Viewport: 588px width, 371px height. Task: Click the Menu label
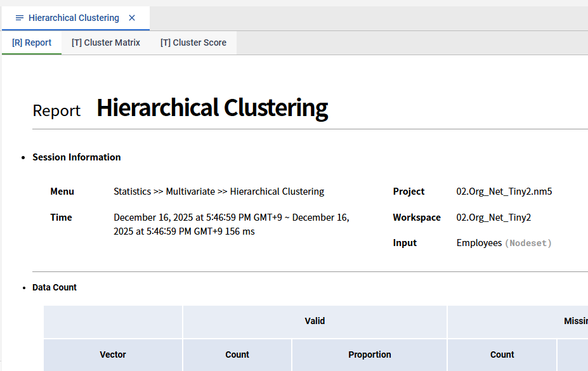(x=62, y=192)
